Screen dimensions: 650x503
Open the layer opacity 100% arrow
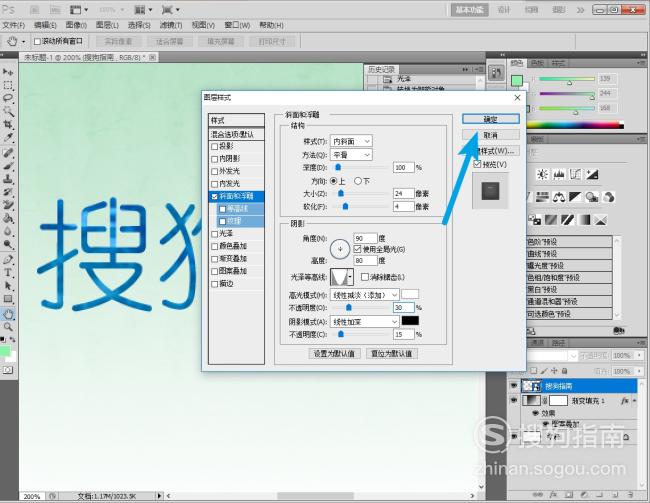[640, 355]
